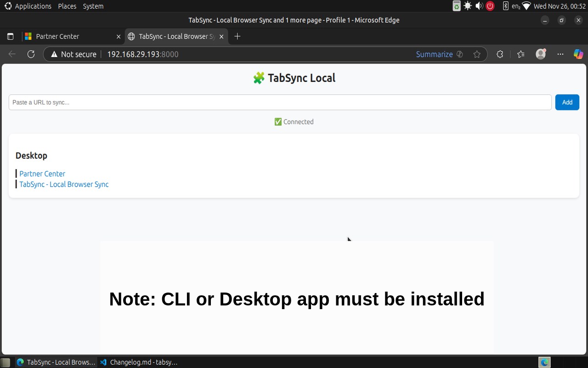Click the volume speaker icon

[479, 6]
